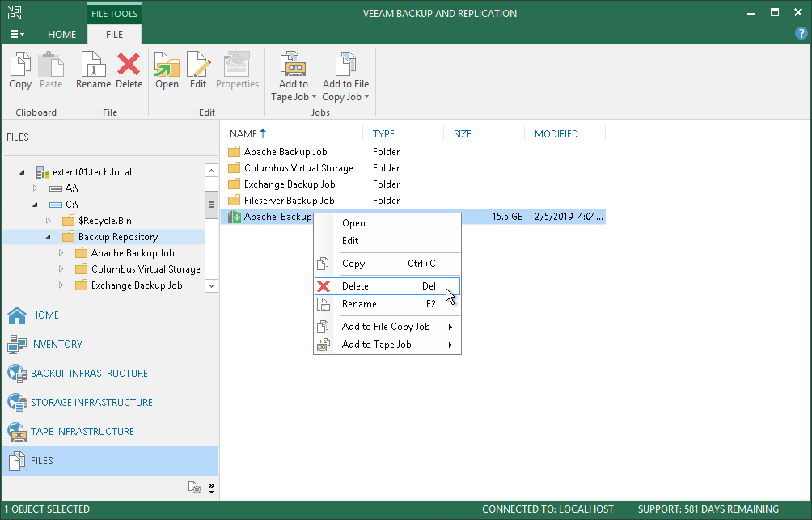Expand the Add to File Copy Job submenu
Image resolution: width=812 pixels, height=520 pixels.
click(387, 327)
